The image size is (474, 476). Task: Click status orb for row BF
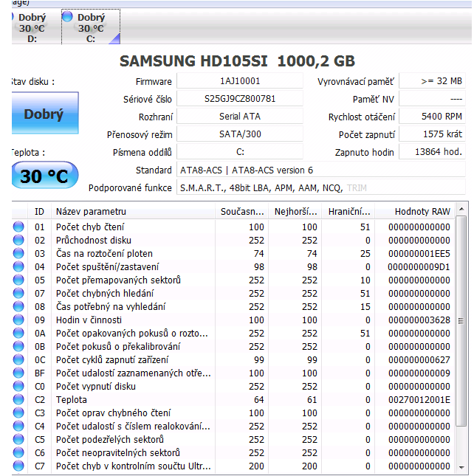tap(18, 373)
